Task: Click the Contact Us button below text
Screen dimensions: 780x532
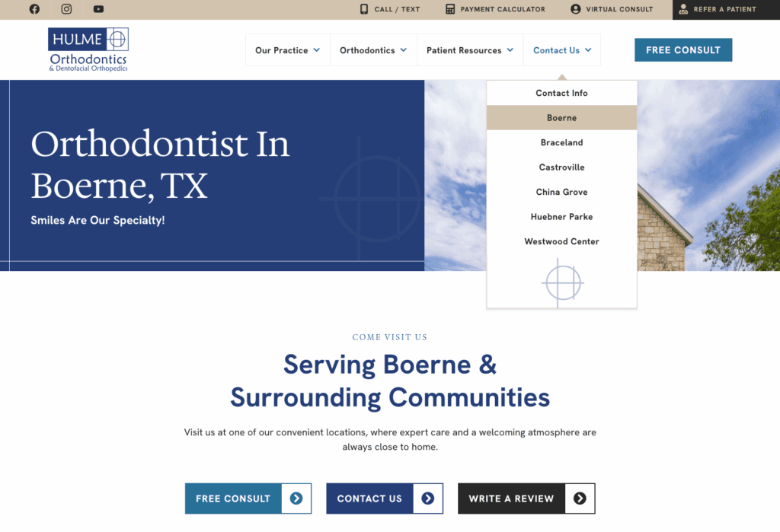Action: point(385,499)
